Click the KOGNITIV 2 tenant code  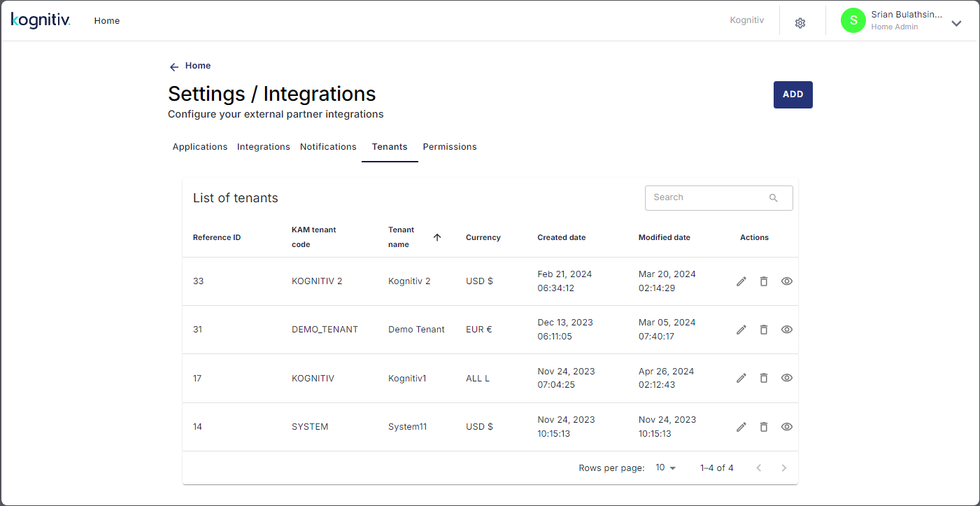click(x=317, y=281)
